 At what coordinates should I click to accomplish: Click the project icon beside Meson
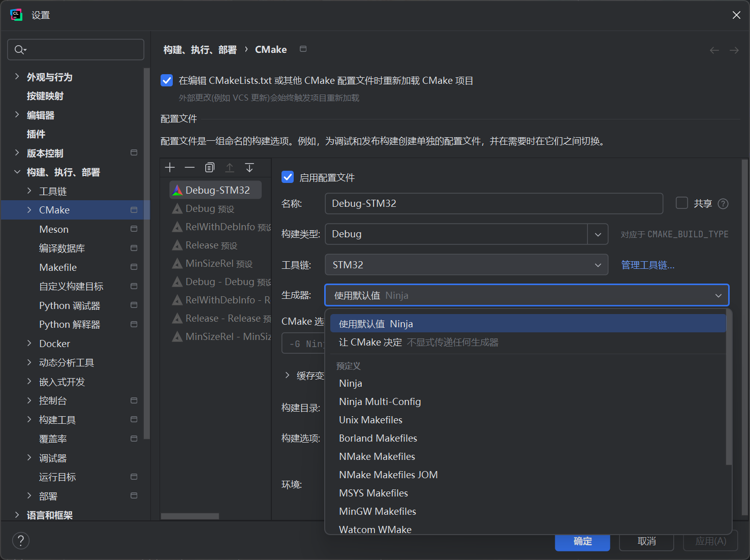tap(134, 229)
